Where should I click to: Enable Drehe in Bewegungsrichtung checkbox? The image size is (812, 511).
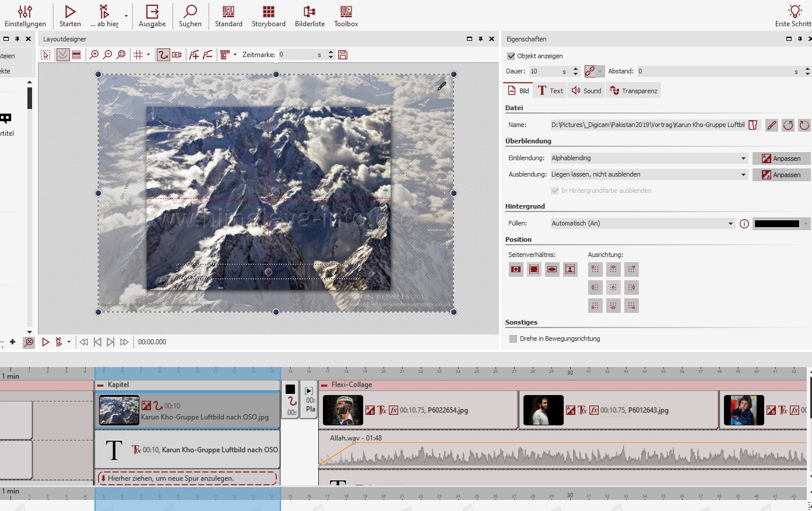click(513, 339)
